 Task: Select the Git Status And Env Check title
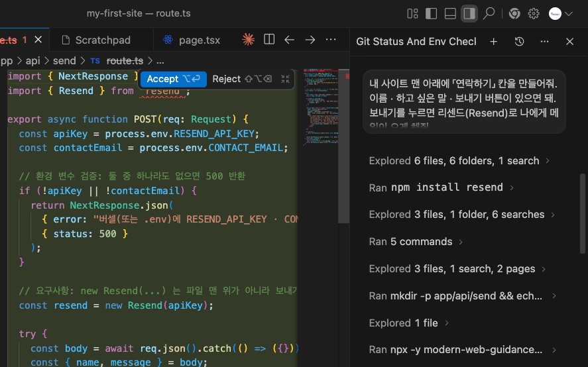pyautogui.click(x=416, y=42)
